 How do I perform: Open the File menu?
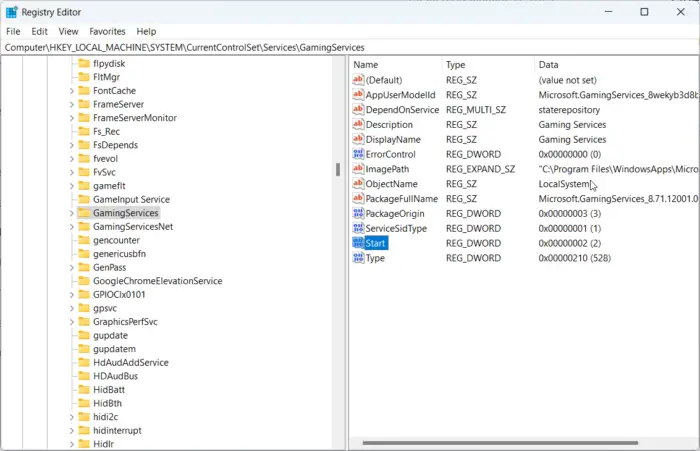pos(13,31)
